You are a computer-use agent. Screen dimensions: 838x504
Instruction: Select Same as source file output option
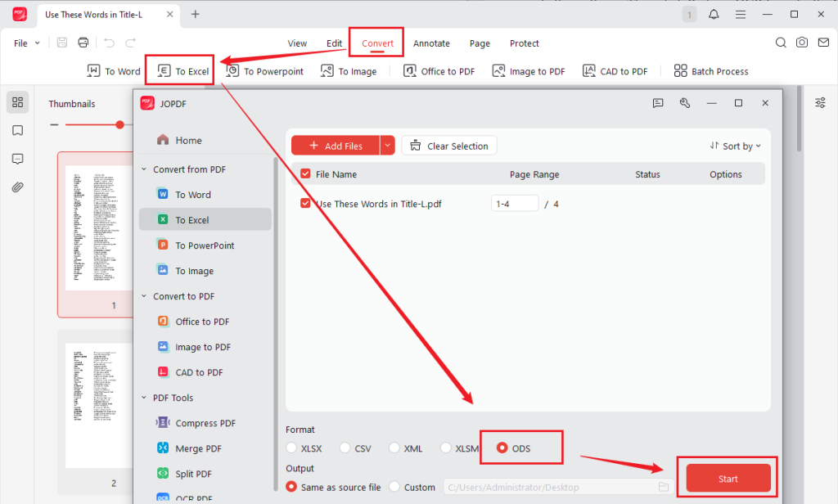click(291, 486)
